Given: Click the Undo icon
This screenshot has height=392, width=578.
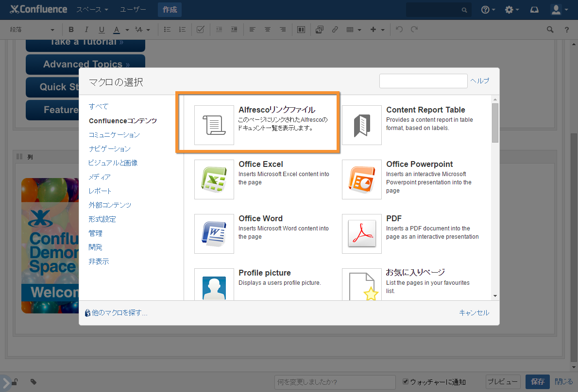Looking at the screenshot, I should click(x=399, y=29).
